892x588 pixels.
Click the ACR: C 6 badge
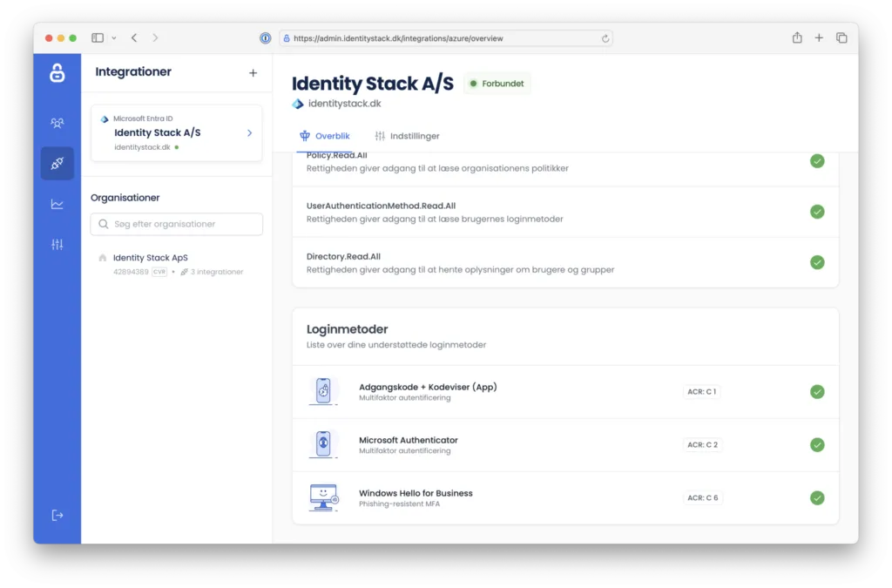[703, 497]
